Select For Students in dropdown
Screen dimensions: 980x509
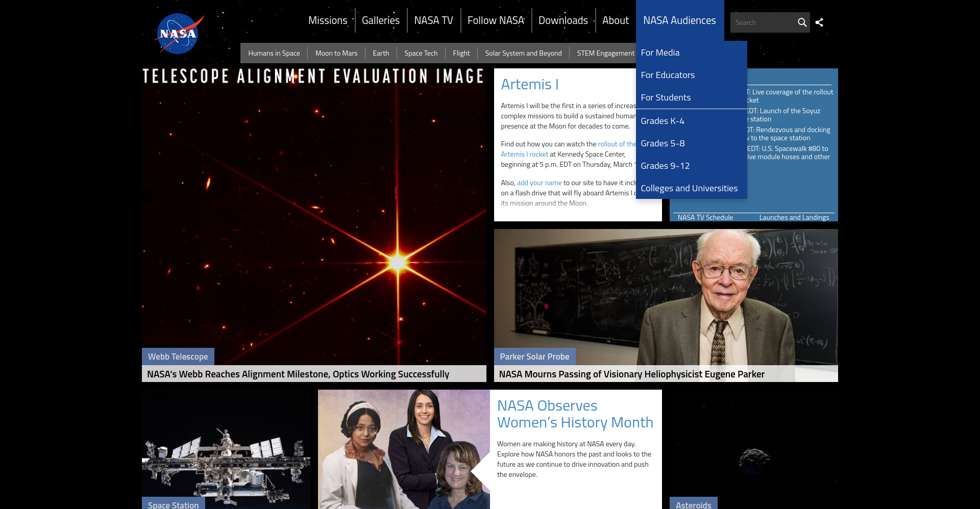click(691, 97)
